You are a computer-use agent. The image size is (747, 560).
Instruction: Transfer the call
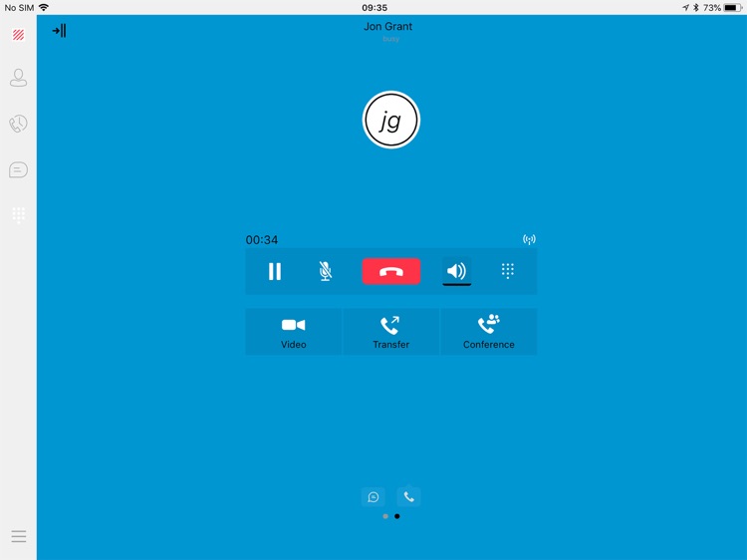pos(390,332)
